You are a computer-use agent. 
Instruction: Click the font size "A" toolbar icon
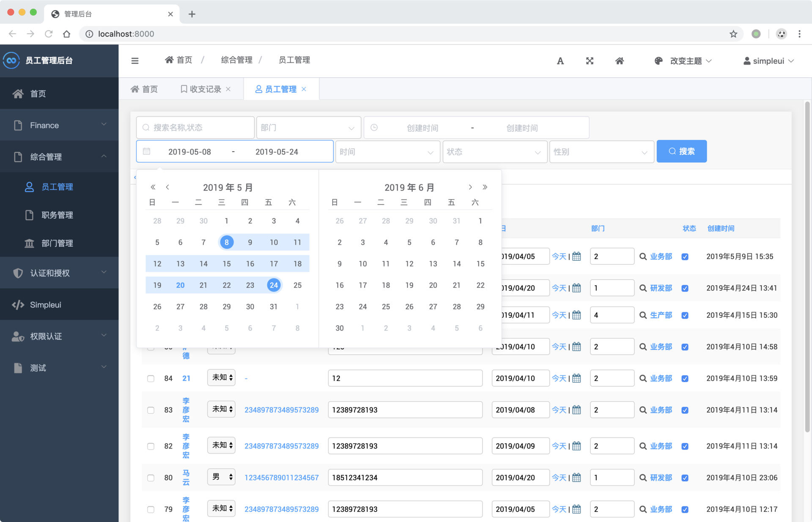(560, 60)
